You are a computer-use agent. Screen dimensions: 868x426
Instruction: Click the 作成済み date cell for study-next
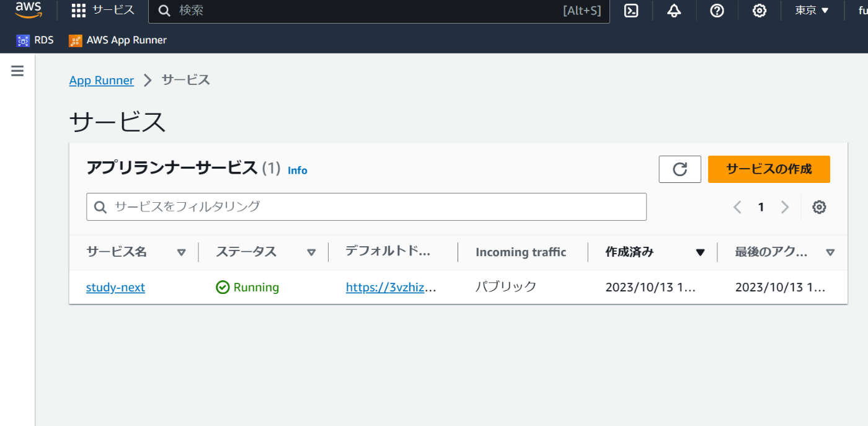[x=651, y=288]
